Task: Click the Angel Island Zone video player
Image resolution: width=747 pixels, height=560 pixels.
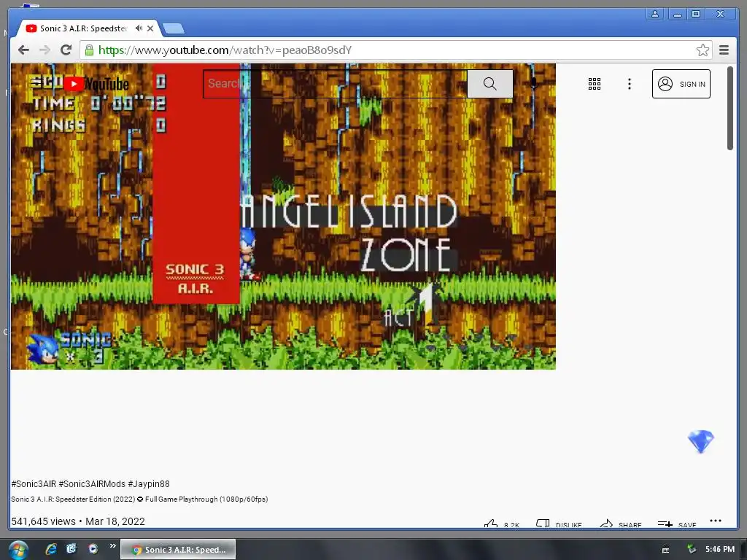Action: tap(283, 216)
